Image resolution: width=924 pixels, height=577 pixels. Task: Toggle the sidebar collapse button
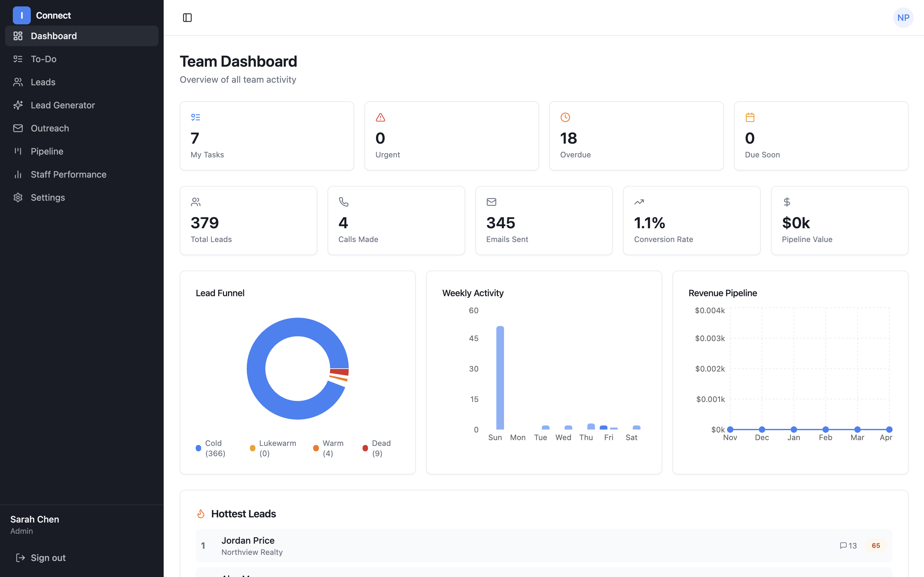pyautogui.click(x=187, y=18)
